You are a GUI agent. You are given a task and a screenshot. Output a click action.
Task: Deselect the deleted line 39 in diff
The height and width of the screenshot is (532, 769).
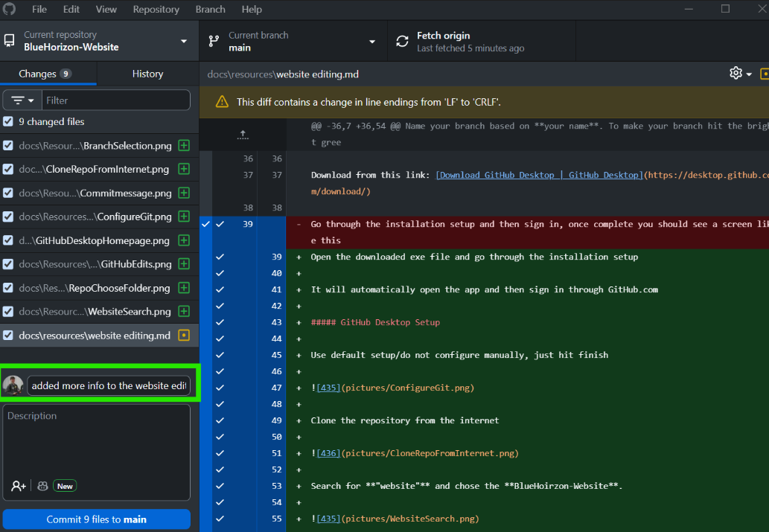pos(220,224)
